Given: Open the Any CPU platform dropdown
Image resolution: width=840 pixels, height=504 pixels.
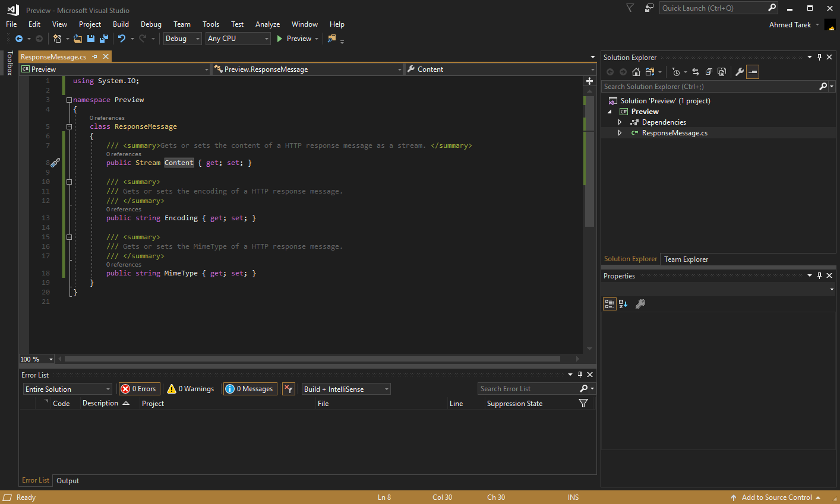Looking at the screenshot, I should (238, 39).
